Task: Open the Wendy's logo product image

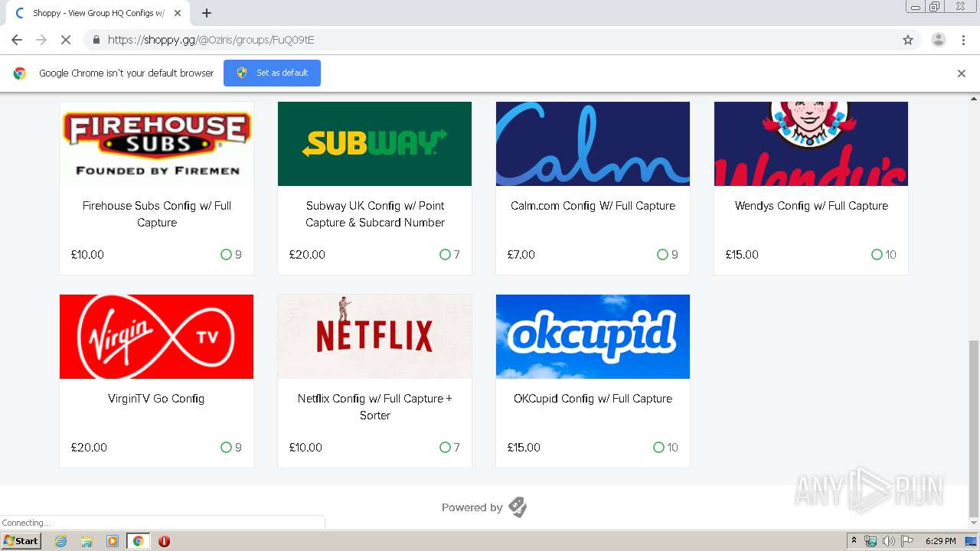Action: pyautogui.click(x=811, y=144)
